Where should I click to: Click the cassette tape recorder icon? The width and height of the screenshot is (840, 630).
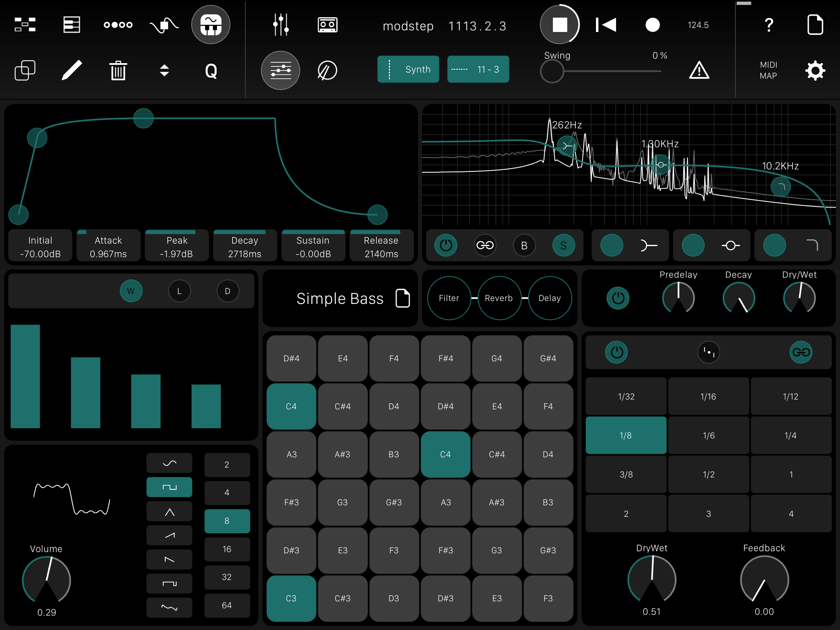(327, 25)
